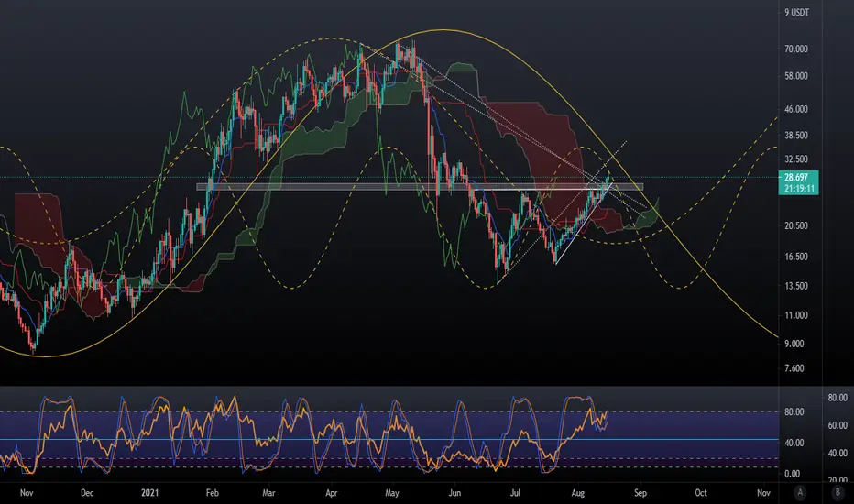Click the bar countdown 21:19:11
Screen dimensions: 854x504
coord(799,189)
